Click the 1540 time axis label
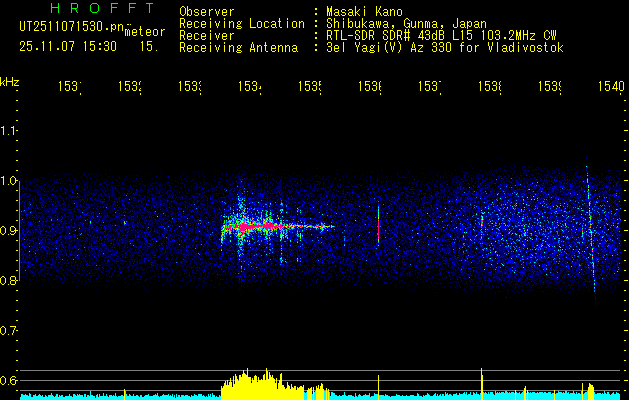The width and height of the screenshot is (629, 400). pos(611,86)
